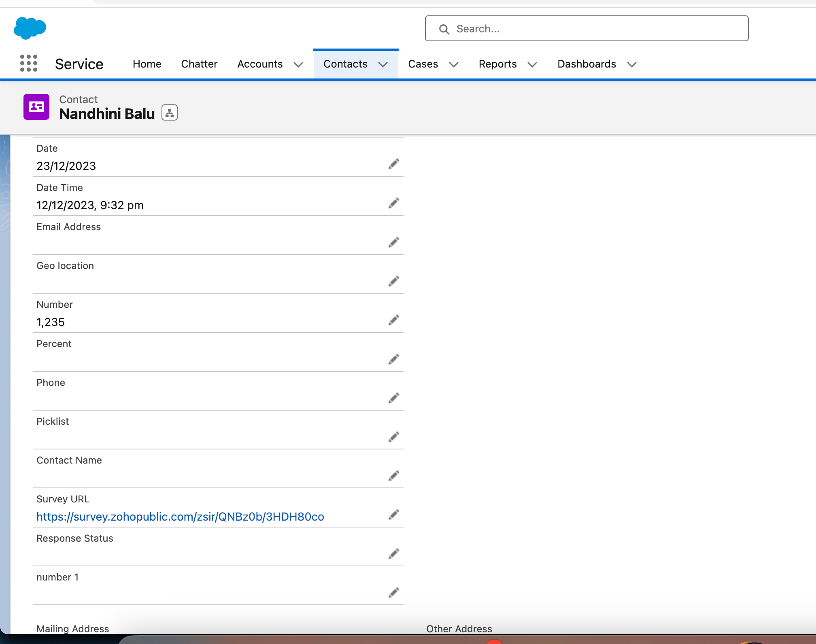Open the zohopublic survey URL link

click(180, 517)
